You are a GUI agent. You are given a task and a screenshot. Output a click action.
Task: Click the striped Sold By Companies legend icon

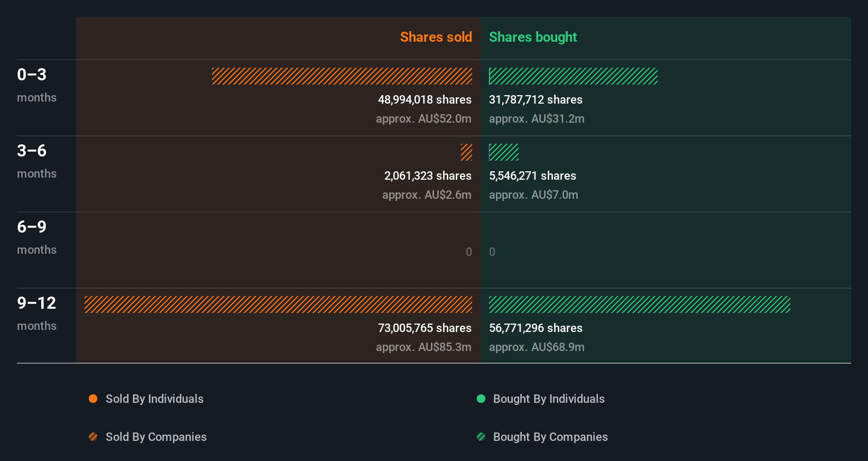tap(93, 437)
